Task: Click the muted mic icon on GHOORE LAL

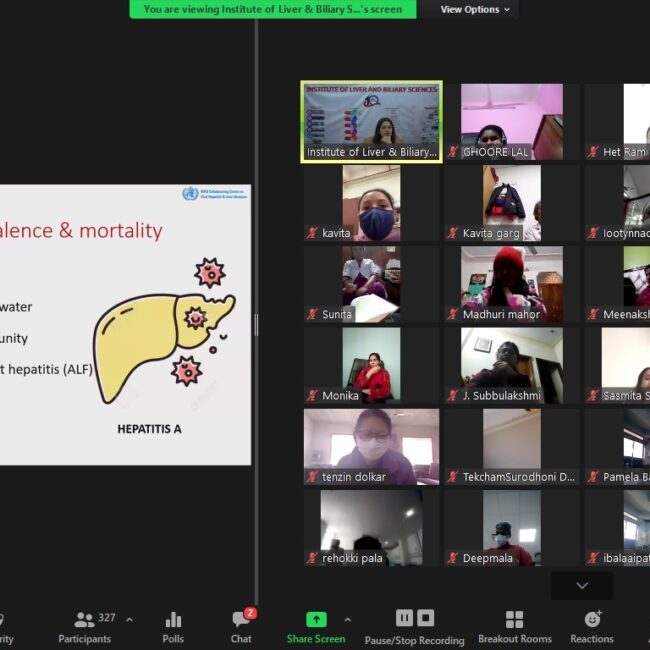Action: pos(453,152)
